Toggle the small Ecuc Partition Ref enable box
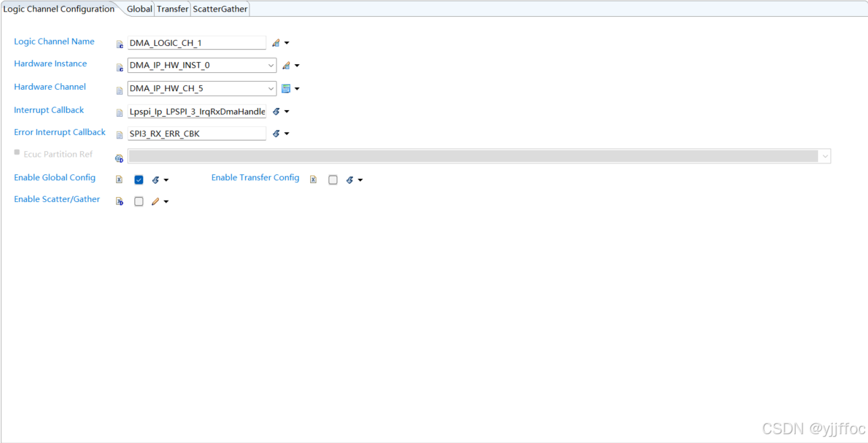Viewport: 868px width, 443px height. (x=17, y=153)
